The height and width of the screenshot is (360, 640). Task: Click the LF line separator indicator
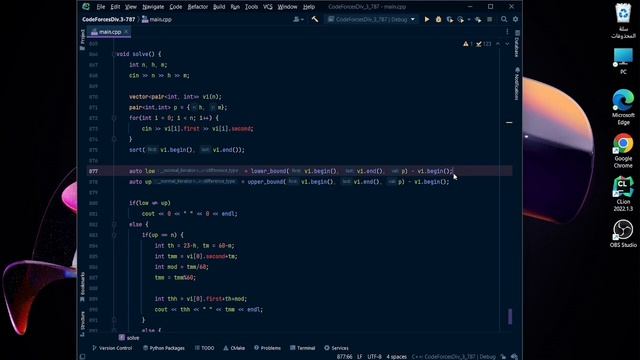(x=360, y=357)
